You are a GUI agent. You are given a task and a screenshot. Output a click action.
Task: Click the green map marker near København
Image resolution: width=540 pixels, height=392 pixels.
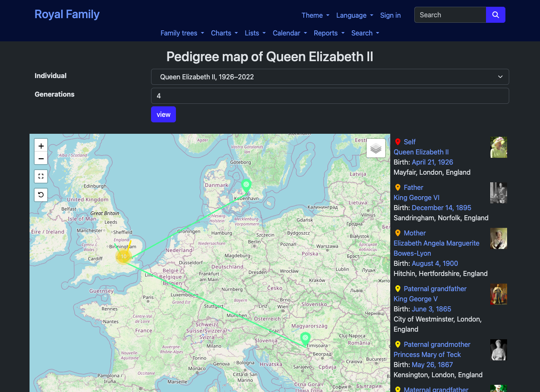pos(246,186)
